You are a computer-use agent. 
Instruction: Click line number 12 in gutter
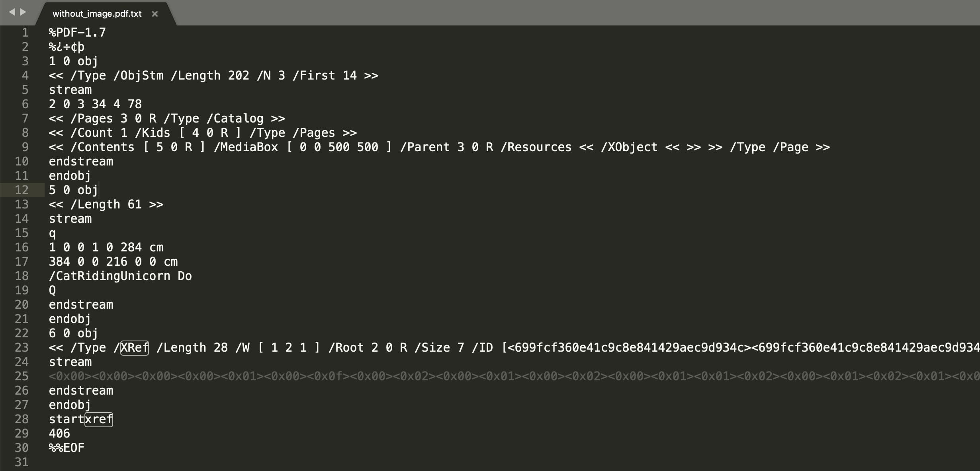(x=22, y=190)
